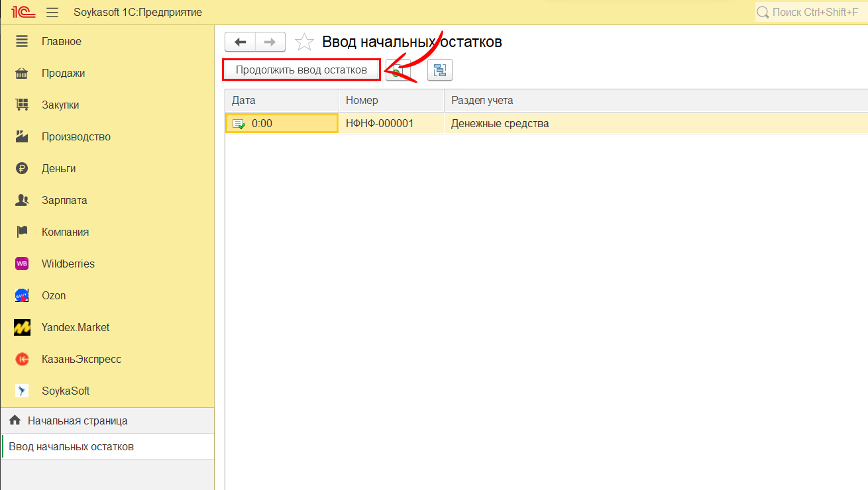868x490 pixels.
Task: Click the КазаньЭкспресс icon
Action: (x=22, y=359)
